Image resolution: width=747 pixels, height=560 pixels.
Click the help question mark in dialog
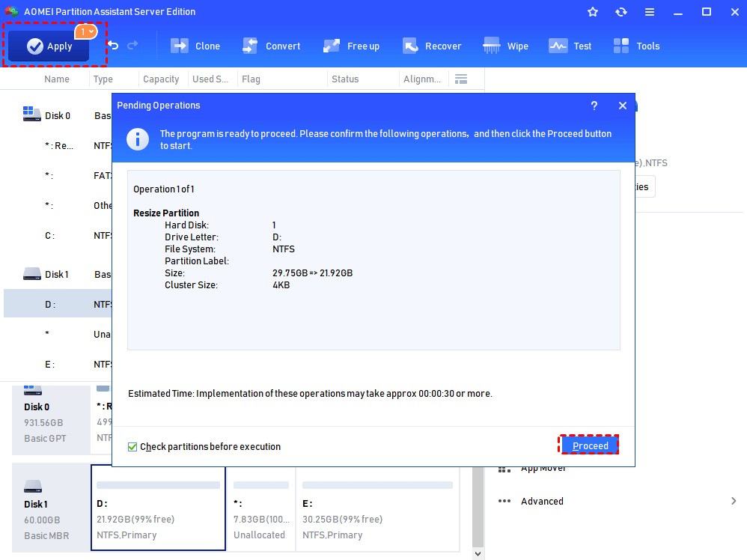pyautogui.click(x=594, y=106)
